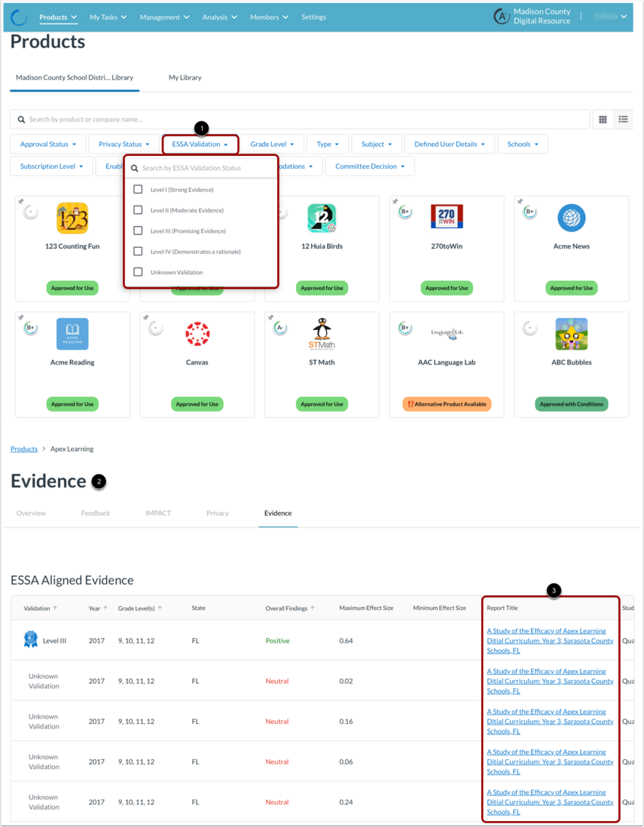Open 270toWin product logo
Image resolution: width=644 pixels, height=827 pixels.
[447, 216]
